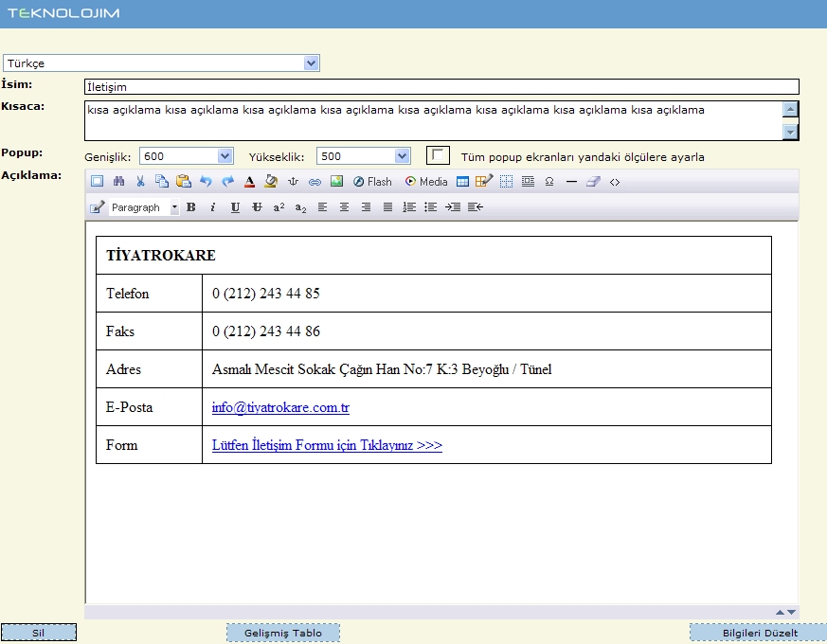Click the TİYATROKARE heading cell
The image size is (827, 644).
pyautogui.click(x=434, y=256)
